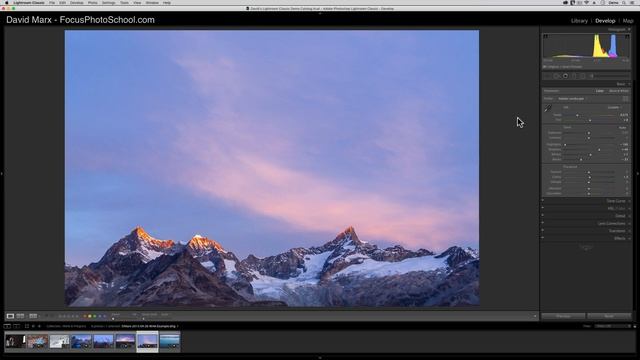Toggle the Transform panel switch
Image resolution: width=640 pixels, height=360 pixels.
542,230
